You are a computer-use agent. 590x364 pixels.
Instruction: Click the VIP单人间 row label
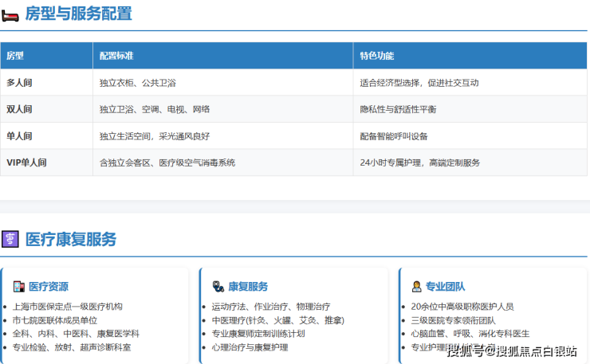tap(26, 162)
